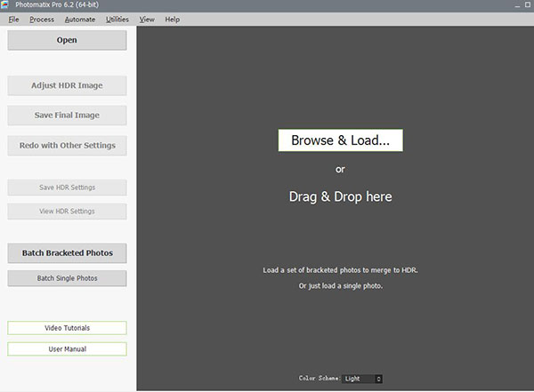Open the Video Tutorials link
Screen dimensions: 534x392
(67, 328)
